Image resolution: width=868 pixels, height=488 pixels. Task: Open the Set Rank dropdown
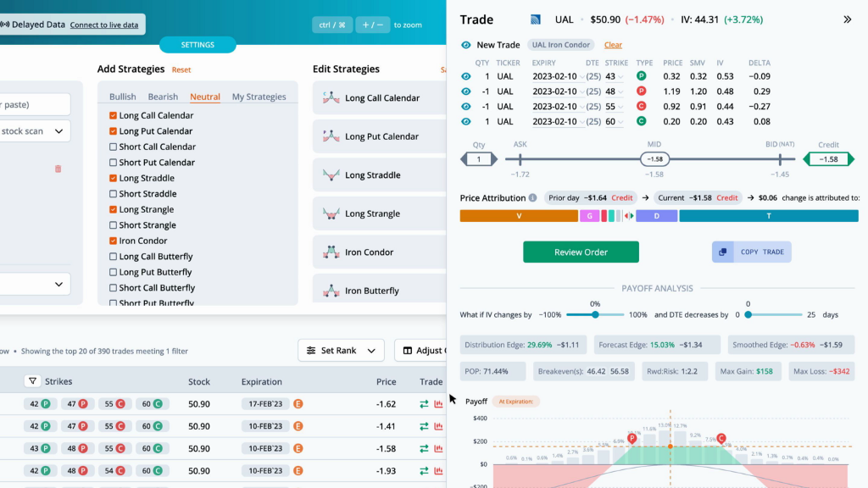341,350
